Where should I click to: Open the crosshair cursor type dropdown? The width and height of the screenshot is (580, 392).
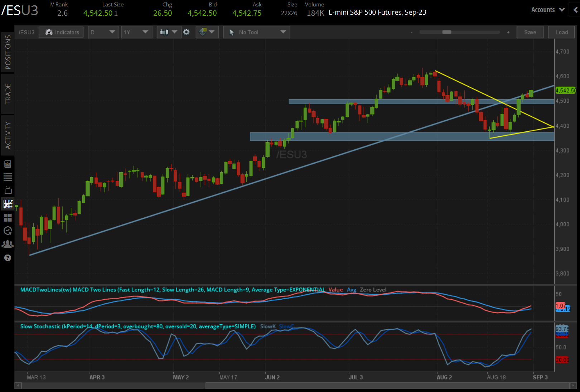tap(207, 32)
